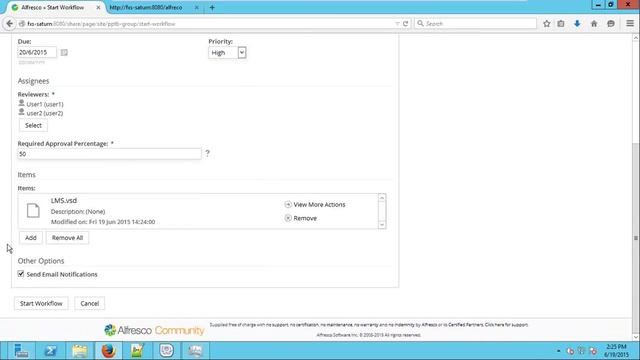640x360 pixels.
Task: Open the Firefox chat bubble icon
Action: pyautogui.click(x=611, y=24)
